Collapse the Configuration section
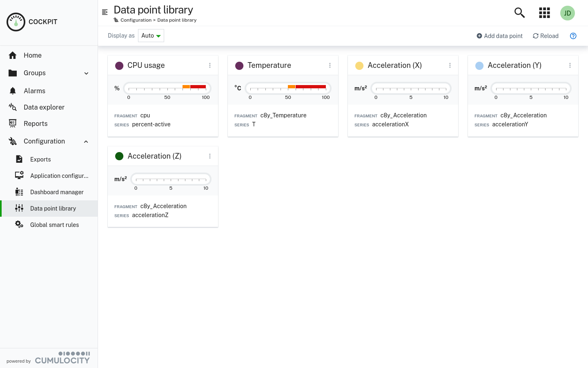 tap(86, 141)
